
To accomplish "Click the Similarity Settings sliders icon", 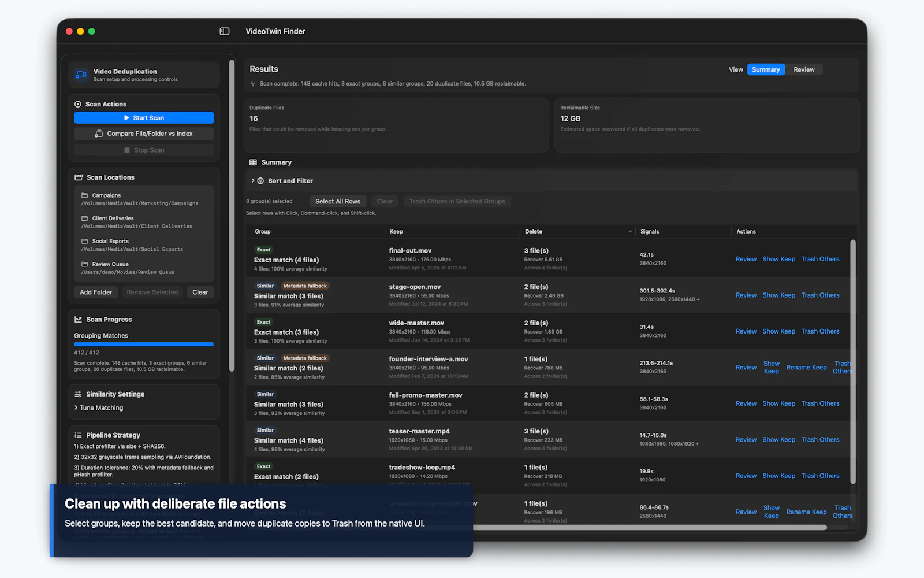I will coord(78,394).
